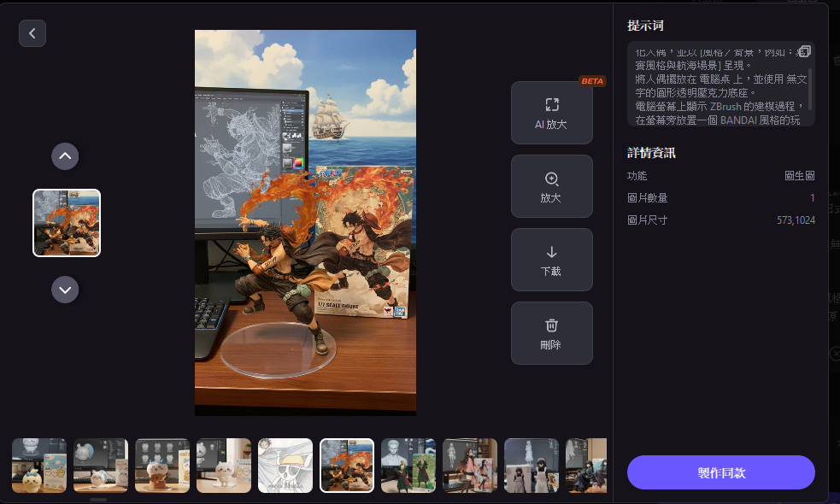Viewport: 840px width, 504px height.
Task: Go to next image with down chevron
Action: [65, 290]
